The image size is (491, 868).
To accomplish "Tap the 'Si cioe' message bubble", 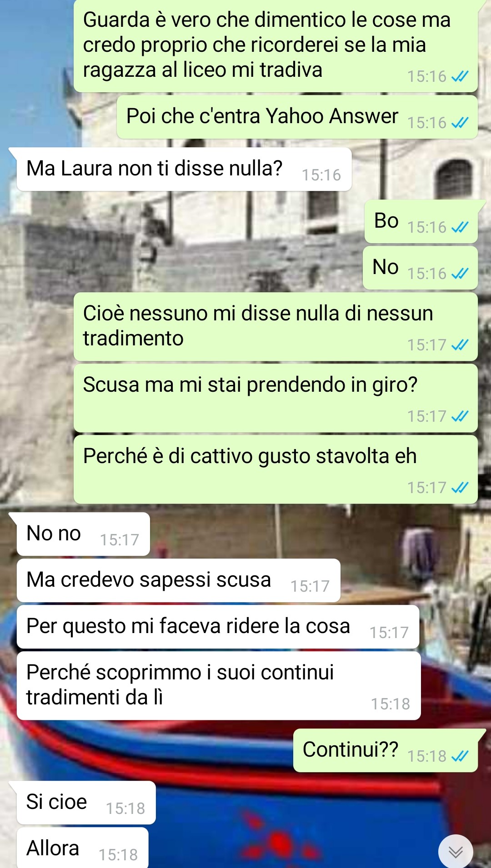I will [x=86, y=803].
